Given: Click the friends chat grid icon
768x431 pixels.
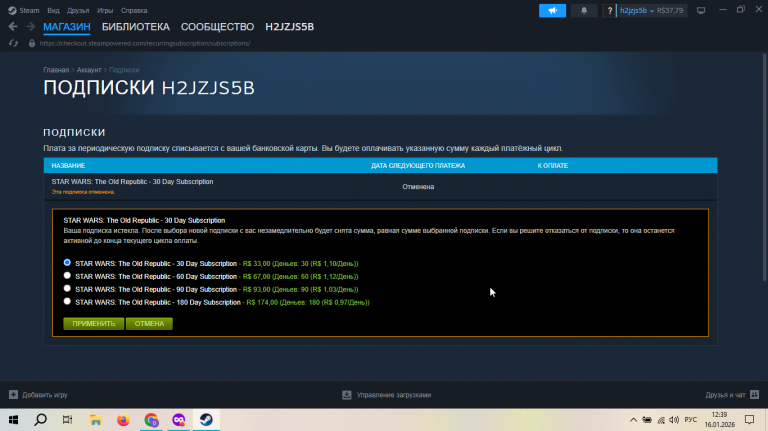Looking at the screenshot, I should [x=754, y=395].
